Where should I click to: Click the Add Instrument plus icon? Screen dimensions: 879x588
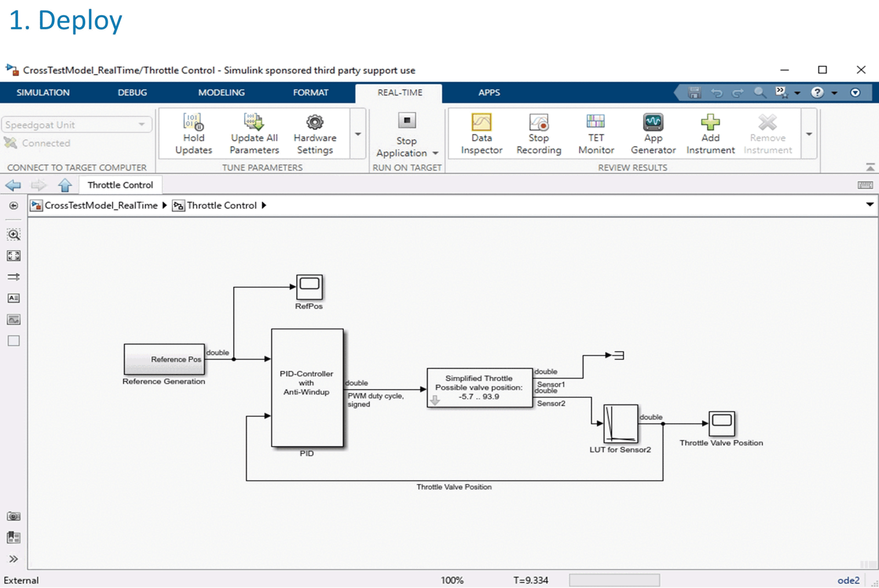710,122
